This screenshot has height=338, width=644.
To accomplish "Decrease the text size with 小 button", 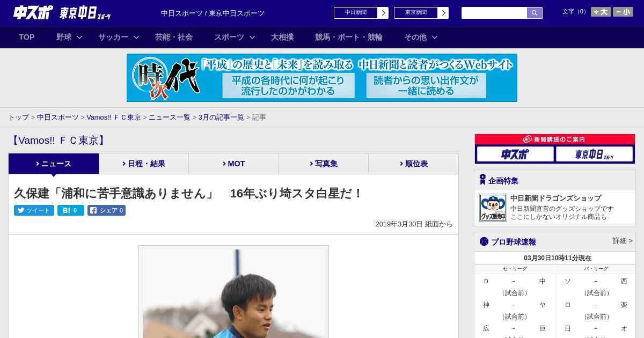I will [x=623, y=12].
